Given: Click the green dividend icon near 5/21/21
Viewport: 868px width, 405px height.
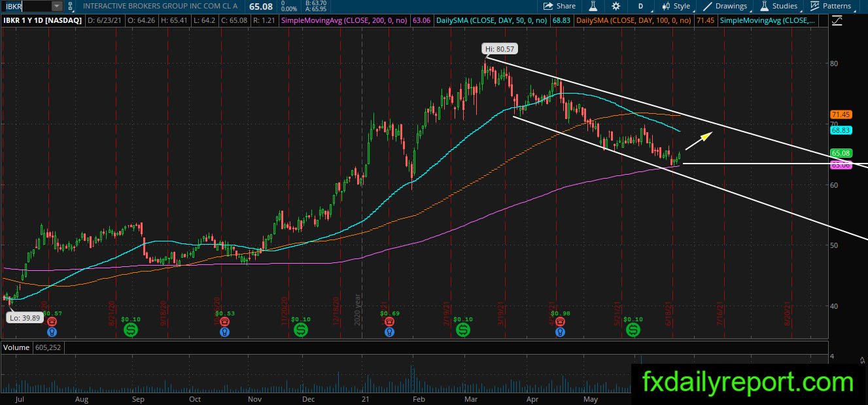Looking at the screenshot, I should tap(633, 330).
